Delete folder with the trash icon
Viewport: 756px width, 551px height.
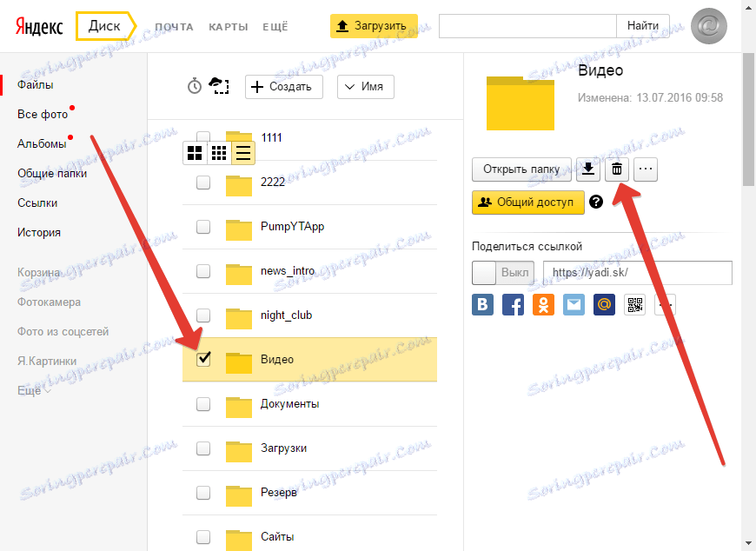click(x=617, y=169)
